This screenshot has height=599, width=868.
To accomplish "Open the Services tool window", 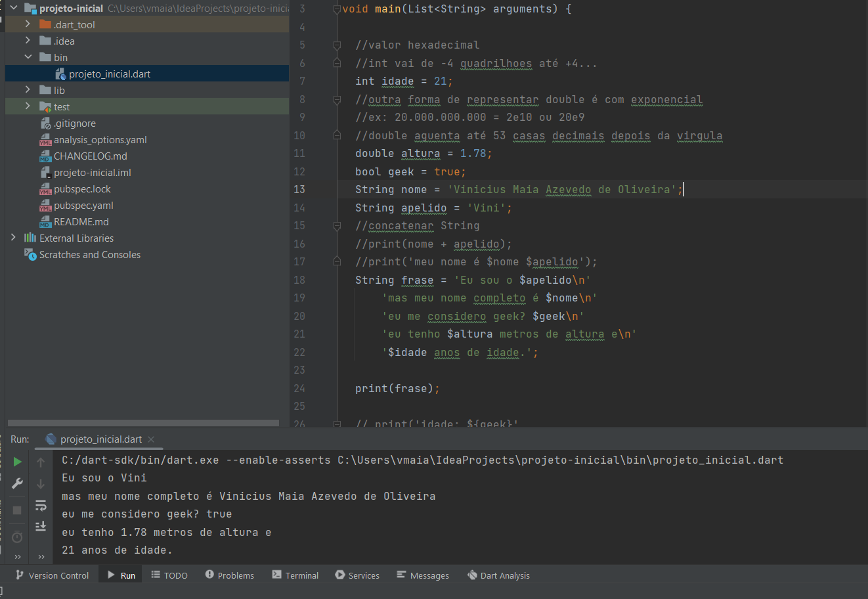I will 357,575.
